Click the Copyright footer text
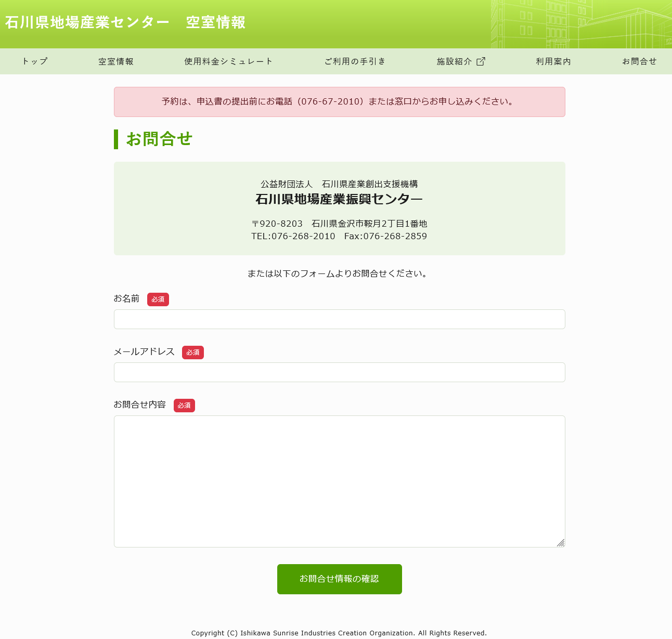Viewport: 672px width, 639px height. 339,633
